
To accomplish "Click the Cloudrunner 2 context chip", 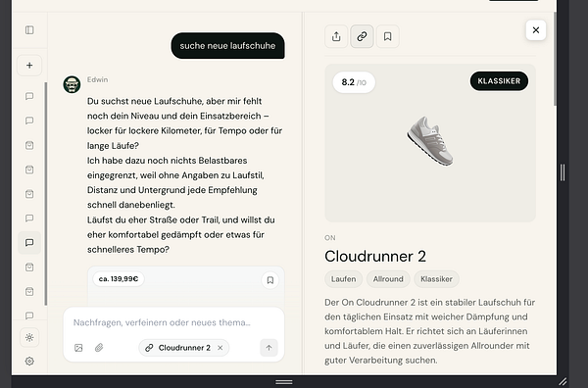I will 184,348.
